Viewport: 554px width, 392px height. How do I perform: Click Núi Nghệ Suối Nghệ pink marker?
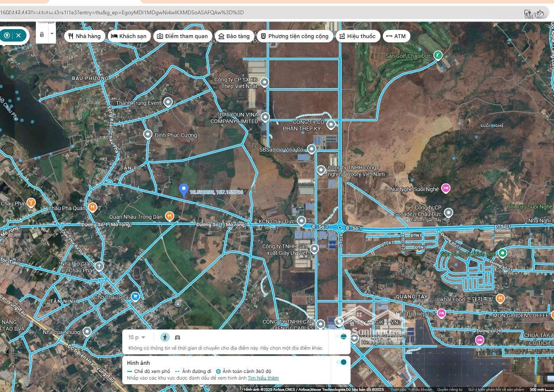click(x=446, y=189)
